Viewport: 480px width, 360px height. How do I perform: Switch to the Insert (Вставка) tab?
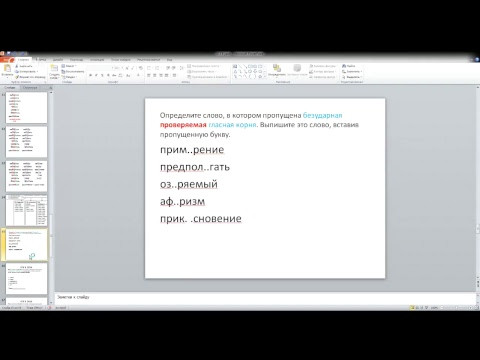tap(41, 60)
